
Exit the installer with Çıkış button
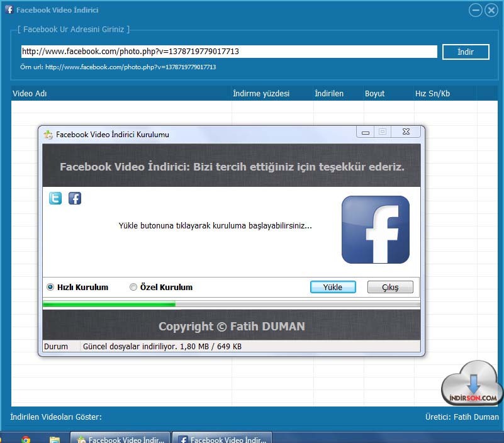[x=390, y=287]
